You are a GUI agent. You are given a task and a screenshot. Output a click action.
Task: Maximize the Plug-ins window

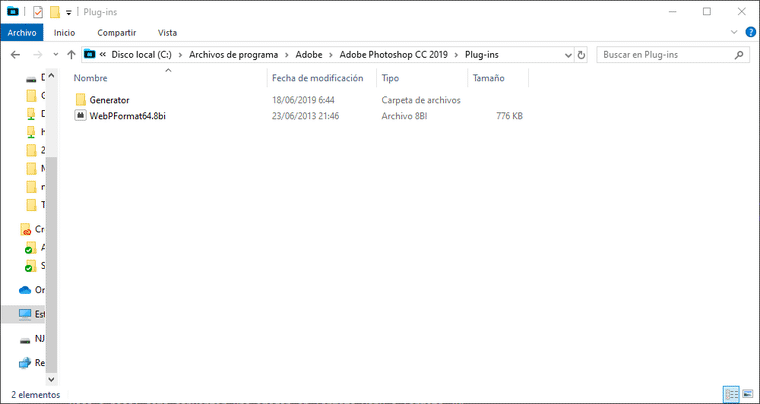click(707, 12)
